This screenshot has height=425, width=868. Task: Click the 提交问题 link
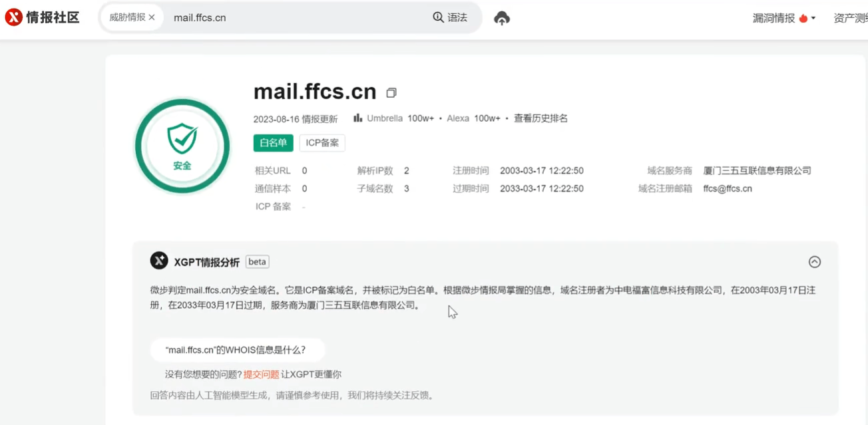pyautogui.click(x=262, y=374)
